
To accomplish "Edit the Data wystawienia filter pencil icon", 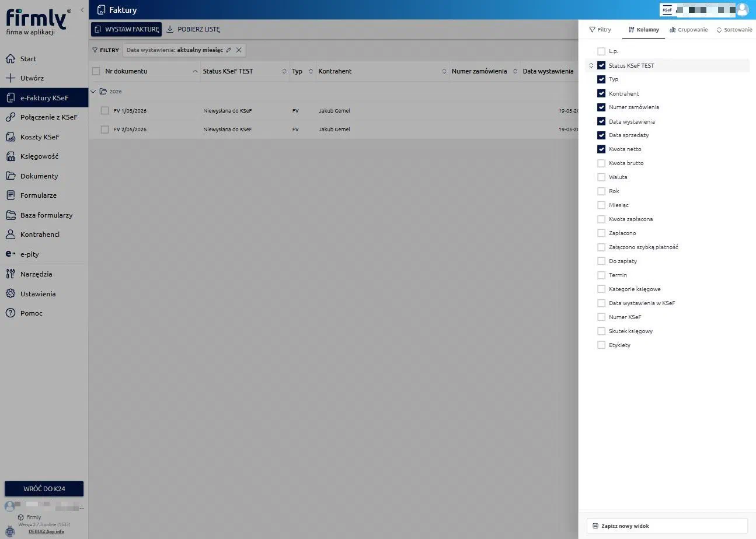I will pyautogui.click(x=228, y=50).
